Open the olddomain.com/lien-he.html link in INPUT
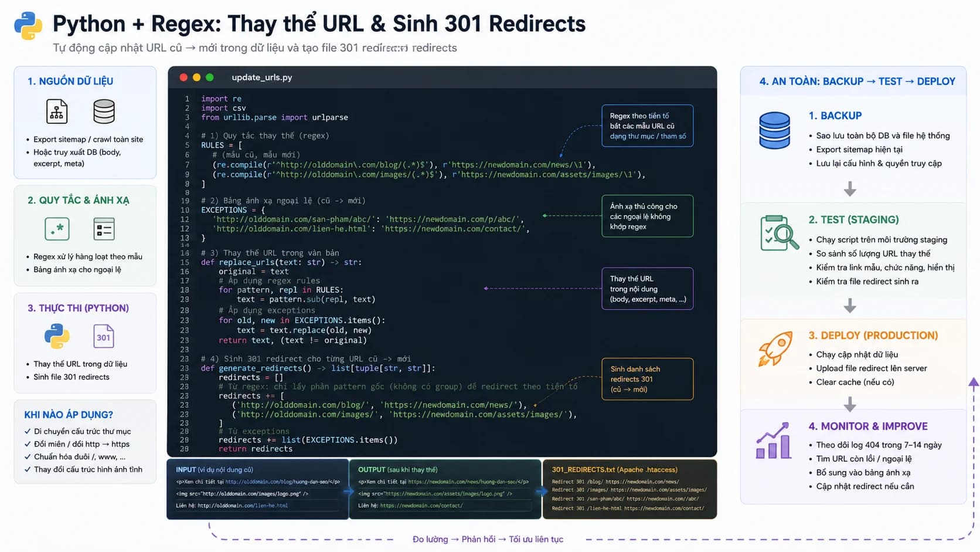This screenshot has height=552, width=980. 243,506
